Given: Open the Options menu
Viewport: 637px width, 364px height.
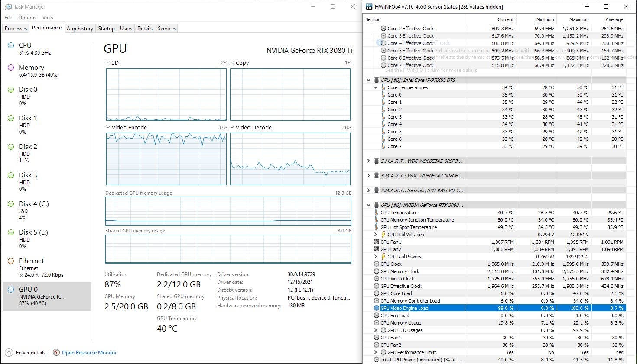Looking at the screenshot, I should coord(27,18).
